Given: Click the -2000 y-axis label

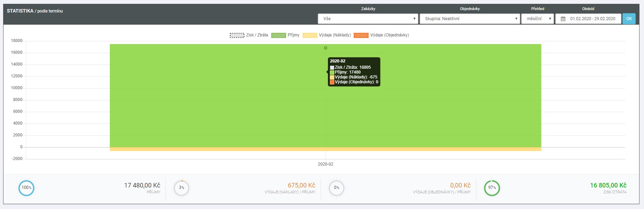Looking at the screenshot, I should click(x=17, y=159).
